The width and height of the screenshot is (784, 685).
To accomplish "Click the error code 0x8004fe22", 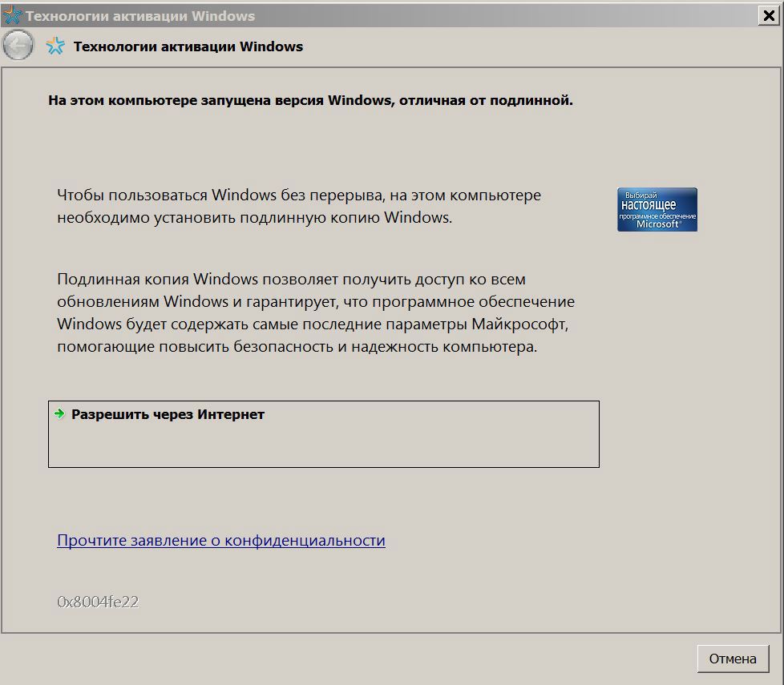I will click(98, 602).
